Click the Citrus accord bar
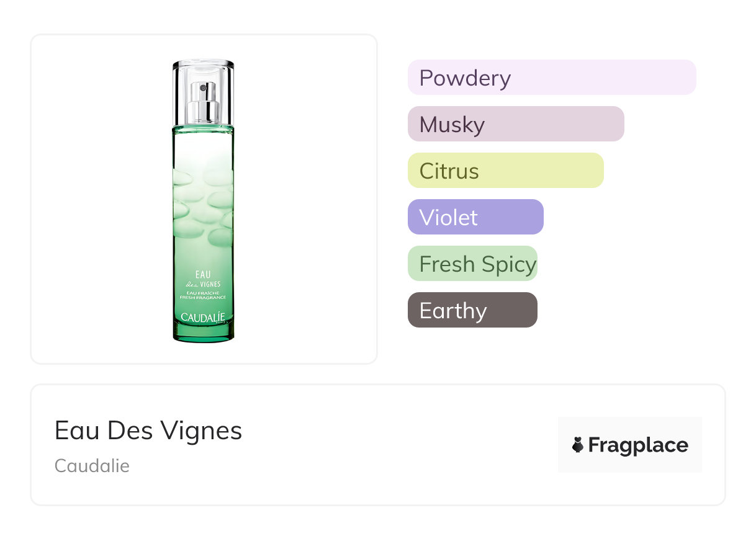Viewport: 756px width, 536px height. (x=505, y=171)
